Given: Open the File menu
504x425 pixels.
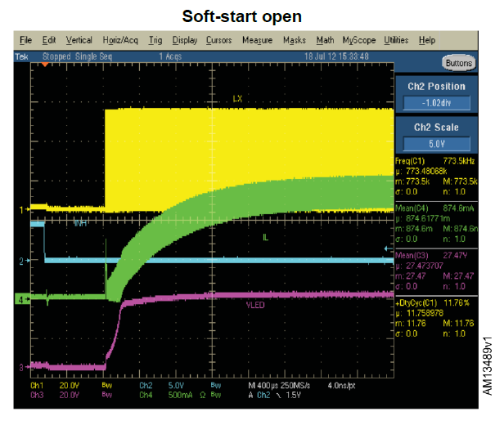Looking at the screenshot, I should pyautogui.click(x=25, y=39).
